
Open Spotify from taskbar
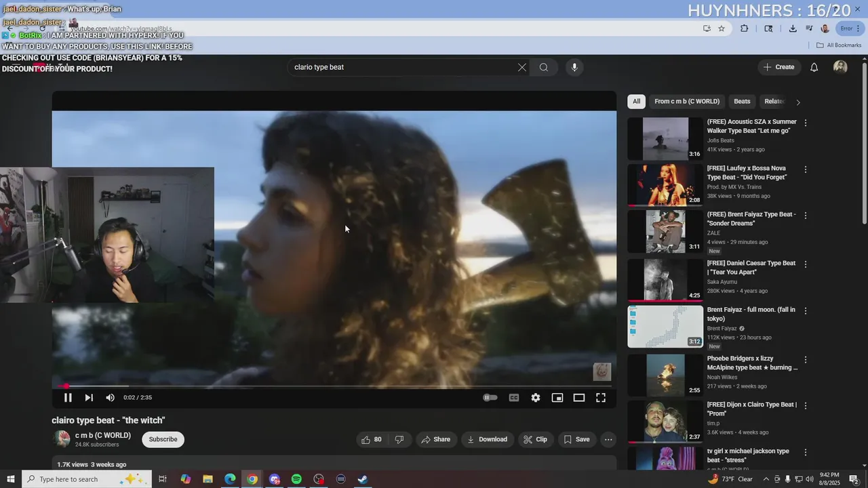pos(296,479)
